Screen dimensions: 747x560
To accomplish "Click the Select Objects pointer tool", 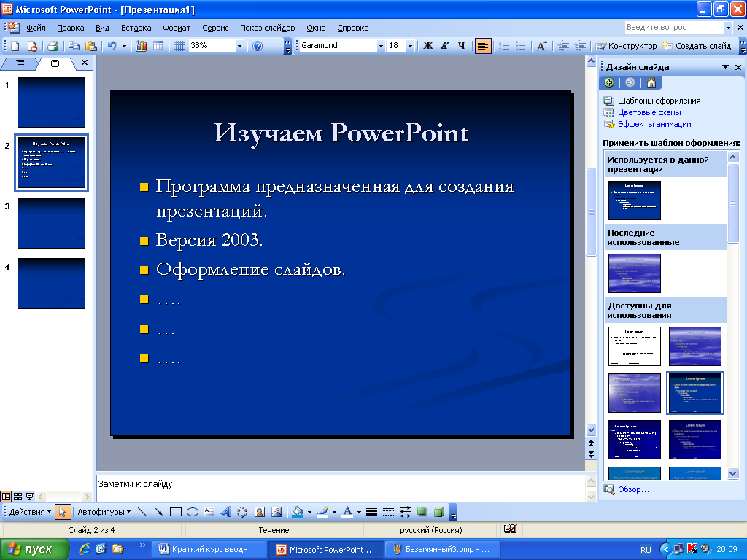I will click(63, 512).
